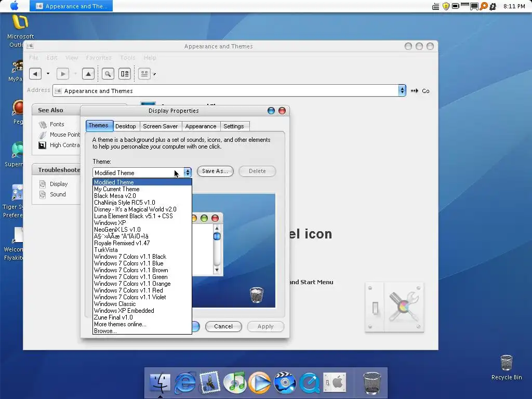The image size is (532, 399).
Task: Click the Forward arrow in the Appearance and Themes toolbar
Action: [x=63, y=74]
